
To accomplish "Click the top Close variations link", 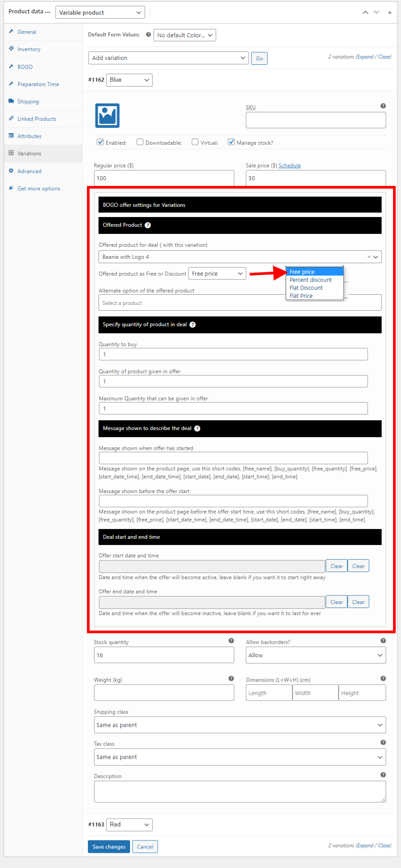I will click(x=385, y=57).
